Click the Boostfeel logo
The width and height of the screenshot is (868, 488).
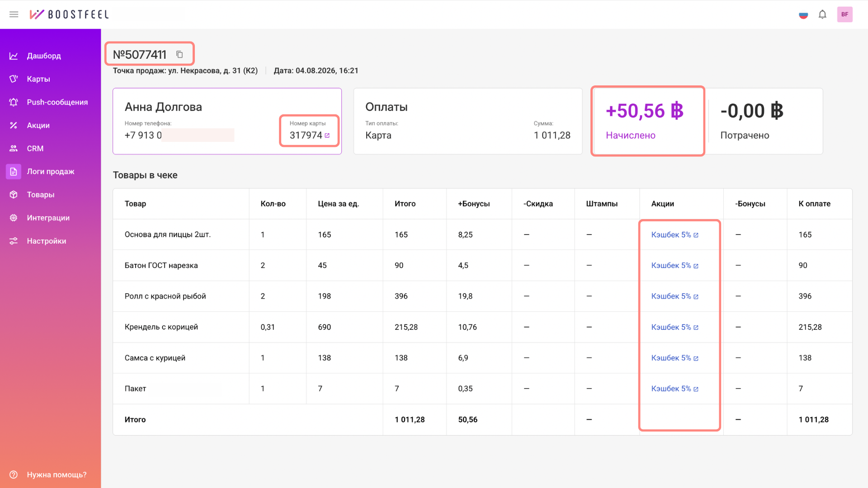coord(69,14)
